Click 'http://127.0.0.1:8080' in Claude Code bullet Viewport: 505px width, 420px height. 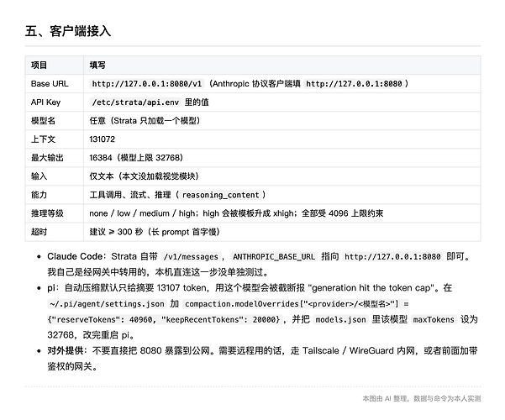tap(392, 257)
